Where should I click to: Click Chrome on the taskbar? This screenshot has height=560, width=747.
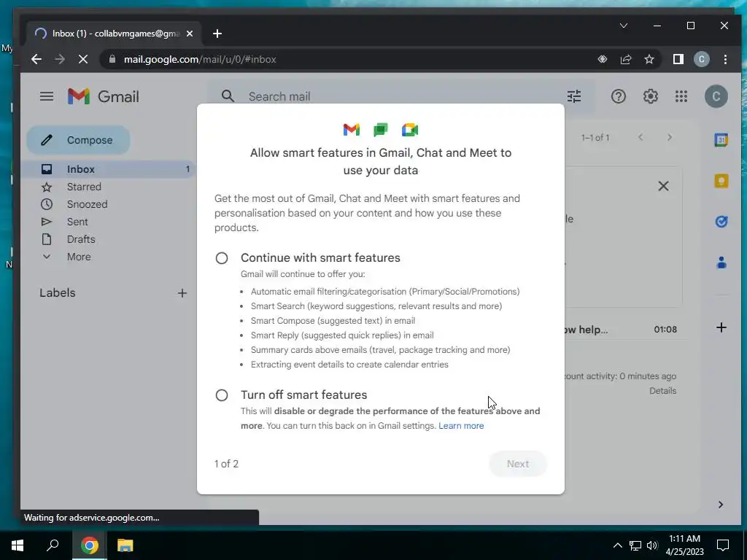(x=89, y=545)
